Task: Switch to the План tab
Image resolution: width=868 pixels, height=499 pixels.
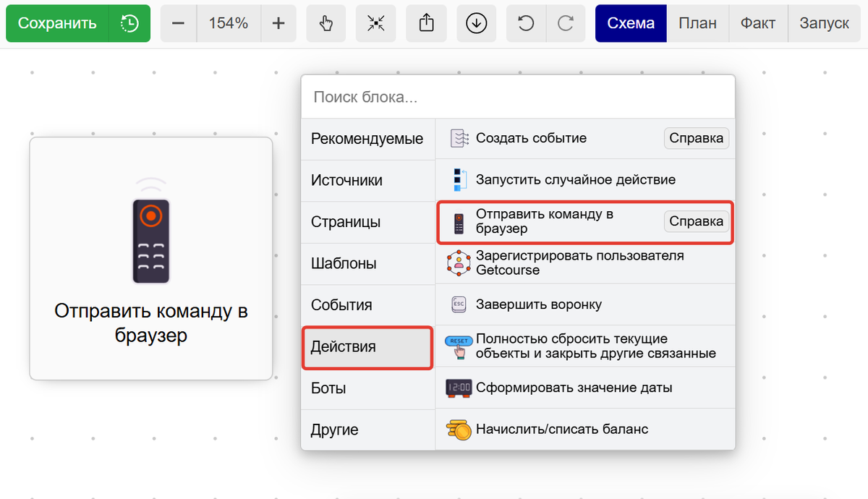Action: click(x=697, y=23)
